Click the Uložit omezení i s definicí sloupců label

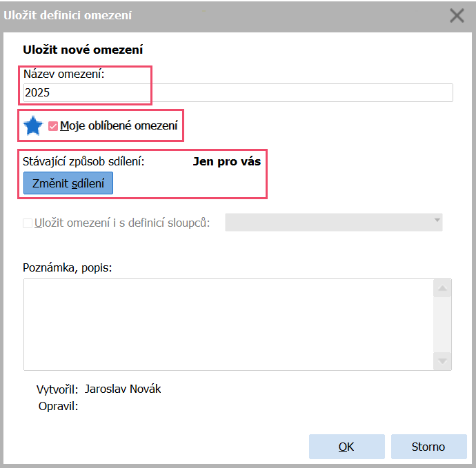tap(121, 223)
